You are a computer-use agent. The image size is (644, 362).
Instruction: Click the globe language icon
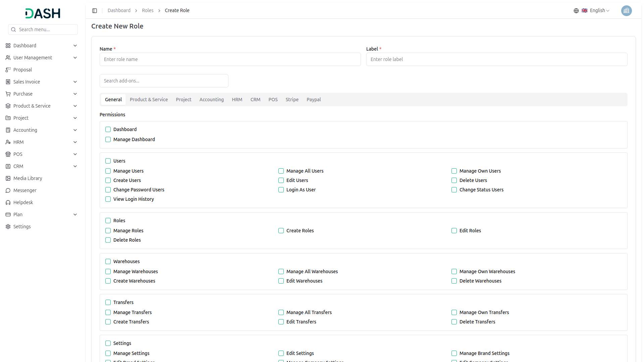pyautogui.click(x=576, y=11)
